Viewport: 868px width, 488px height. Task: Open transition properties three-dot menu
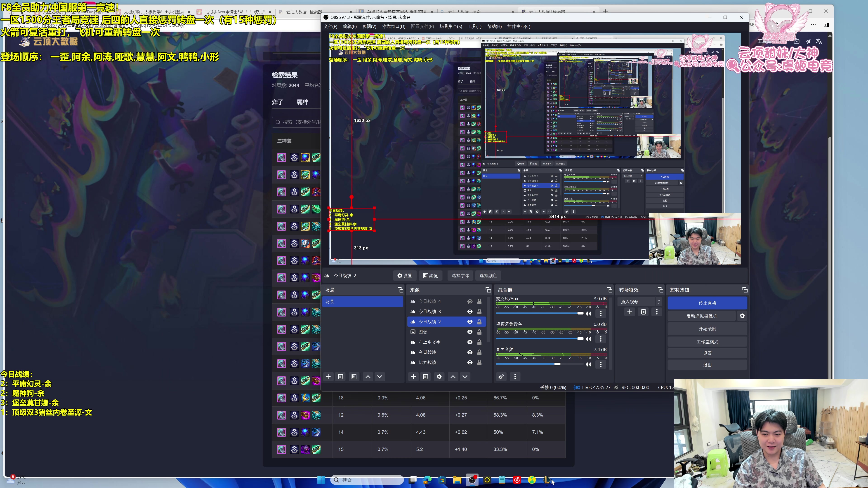pyautogui.click(x=657, y=312)
